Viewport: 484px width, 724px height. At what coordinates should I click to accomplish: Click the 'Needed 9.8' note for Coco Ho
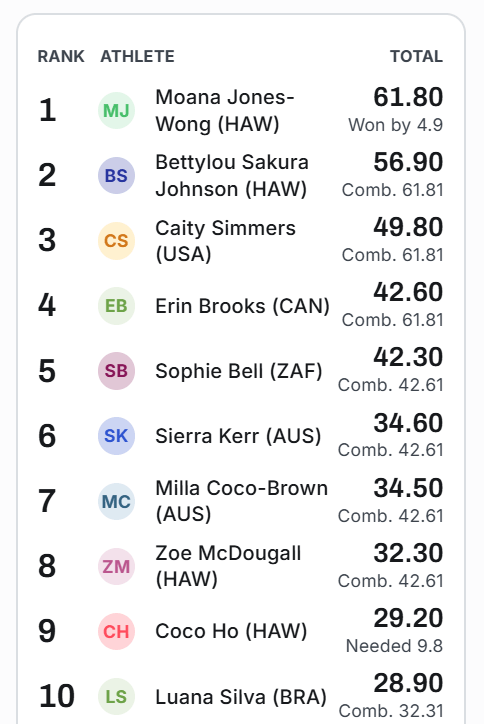pyautogui.click(x=394, y=646)
